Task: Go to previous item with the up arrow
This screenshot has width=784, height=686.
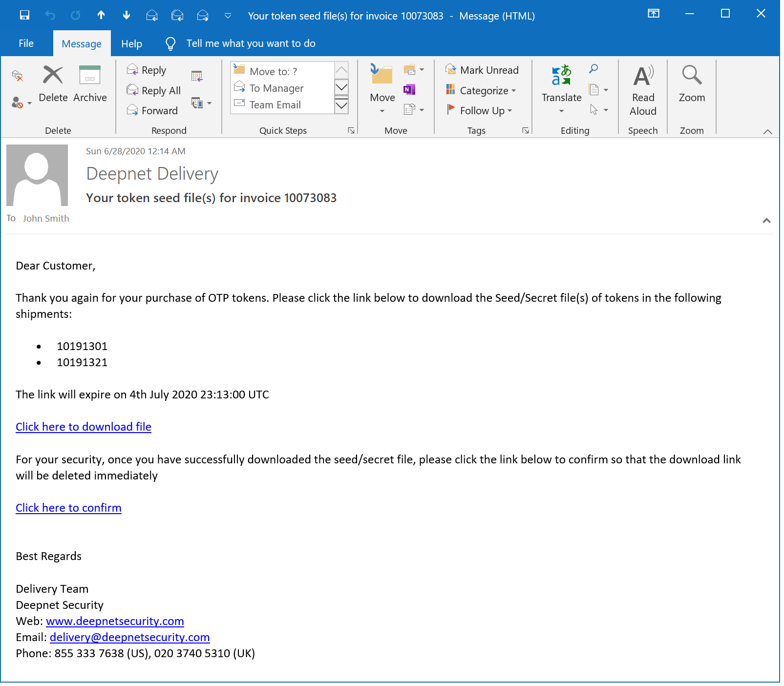Action: (x=101, y=15)
